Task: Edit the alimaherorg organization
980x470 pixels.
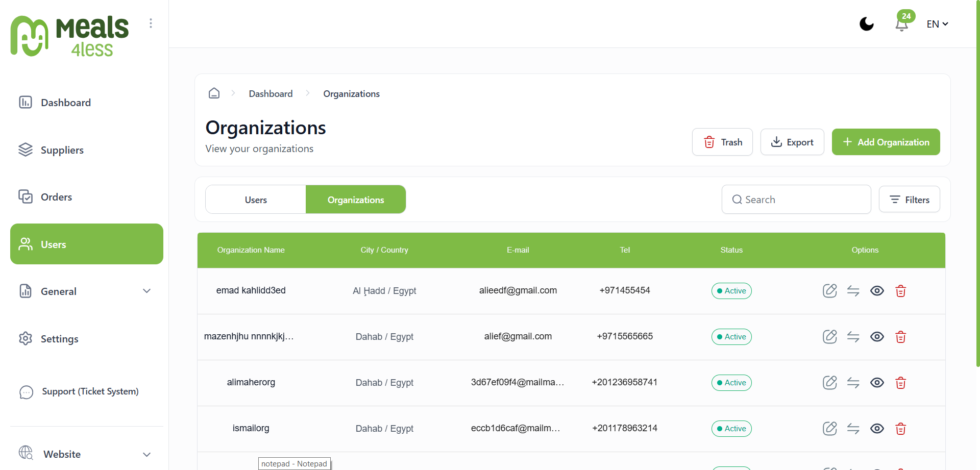Action: pyautogui.click(x=830, y=383)
